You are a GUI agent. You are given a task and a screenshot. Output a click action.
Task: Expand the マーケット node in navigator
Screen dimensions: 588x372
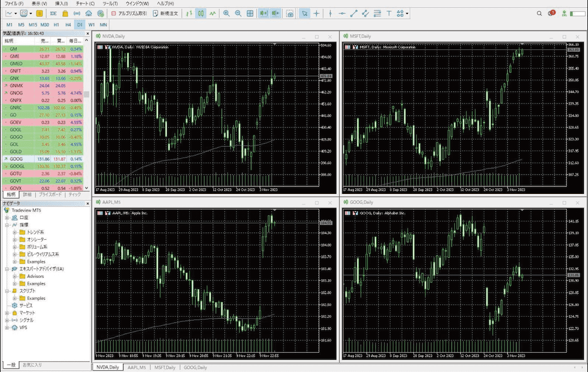coord(7,313)
